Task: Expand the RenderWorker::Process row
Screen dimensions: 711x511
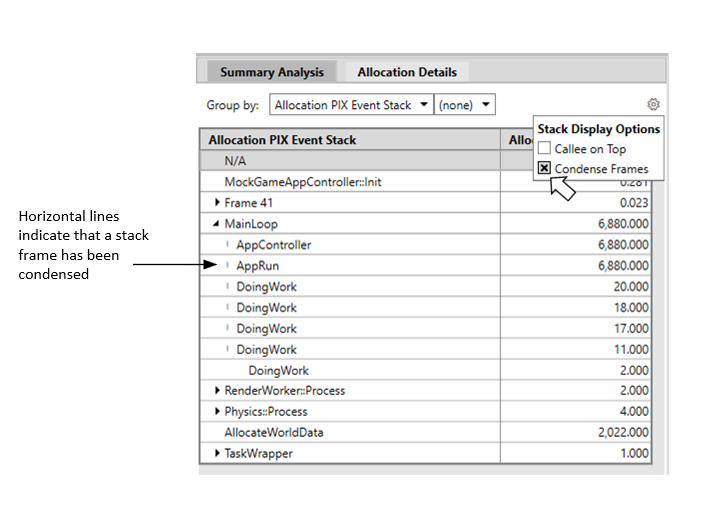Action: click(x=217, y=390)
